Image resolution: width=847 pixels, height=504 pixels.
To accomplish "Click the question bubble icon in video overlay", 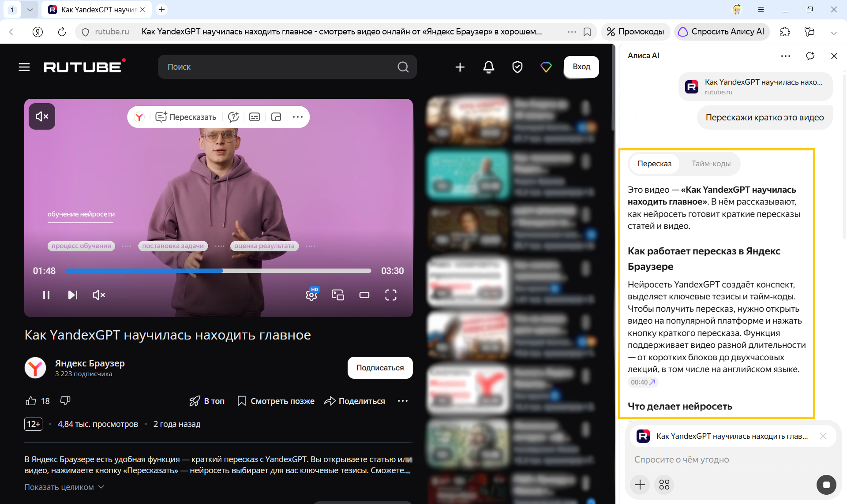I will 233,117.
